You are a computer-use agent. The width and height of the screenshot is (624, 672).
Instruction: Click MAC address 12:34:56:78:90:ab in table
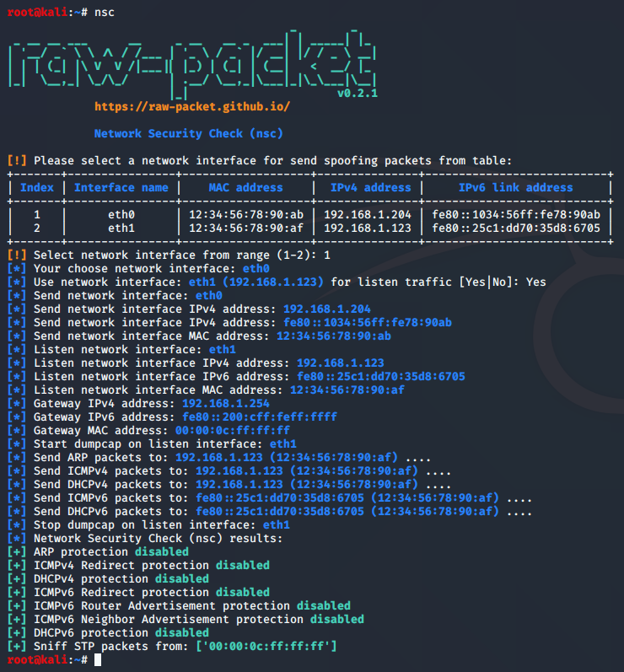tap(246, 214)
